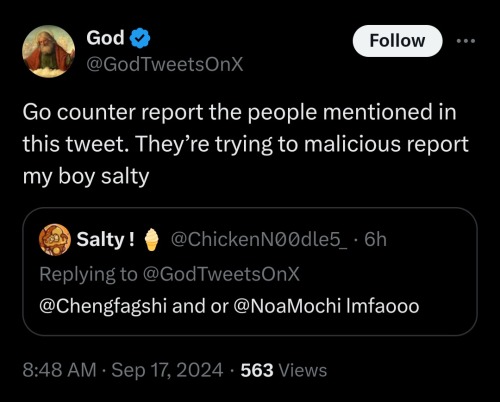The height and width of the screenshot is (402, 500).
Task: Click God's profile picture avatar
Action: click(x=49, y=51)
